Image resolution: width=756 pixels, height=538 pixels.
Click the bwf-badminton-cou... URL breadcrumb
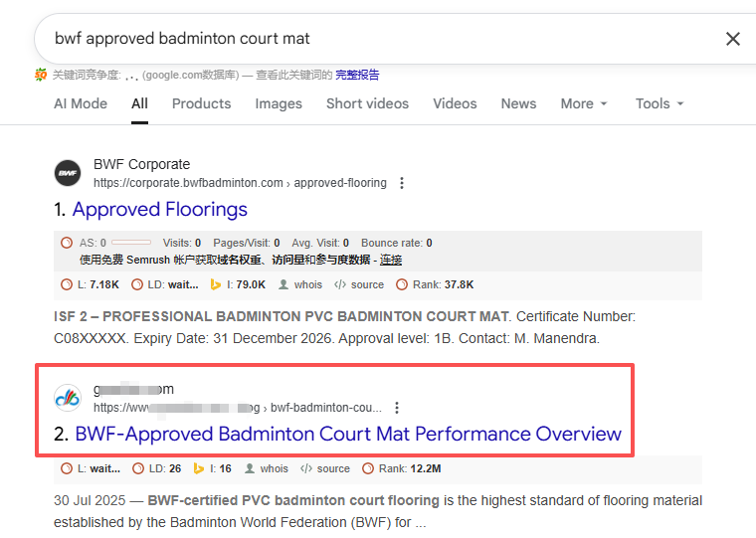coord(326,408)
